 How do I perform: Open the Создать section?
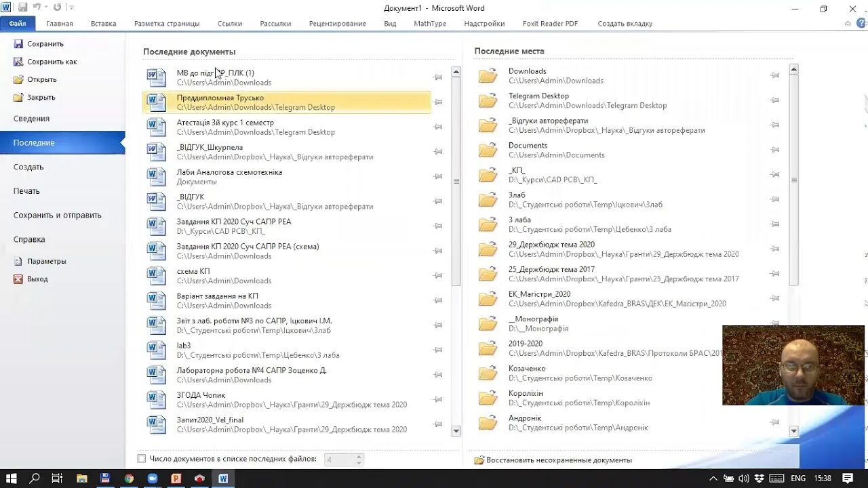click(62, 167)
